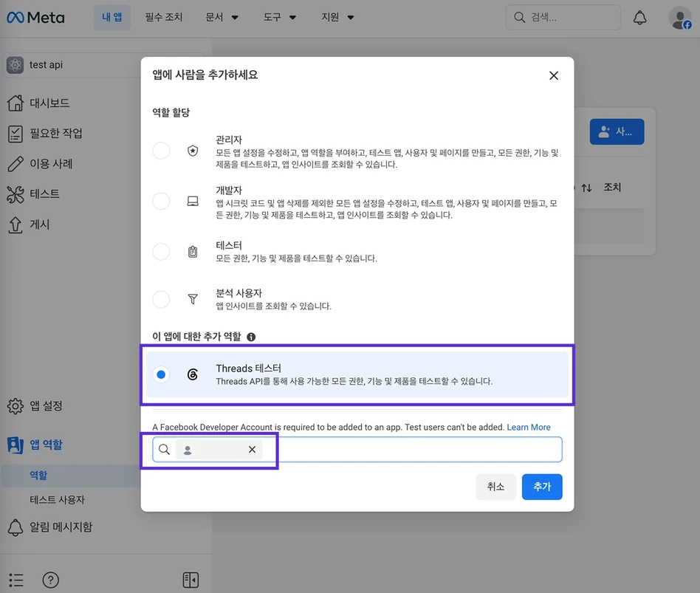Open 대시보드 in sidebar

(49, 103)
